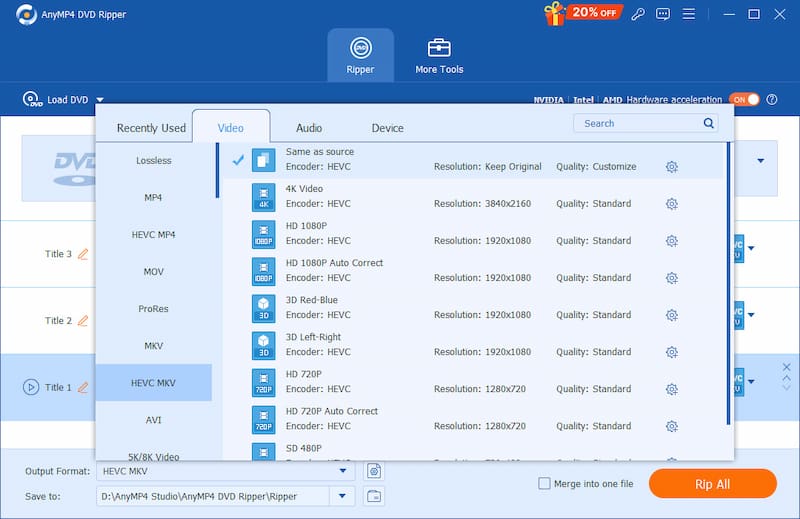Play the Title 1 preview
The width and height of the screenshot is (800, 519).
[31, 387]
